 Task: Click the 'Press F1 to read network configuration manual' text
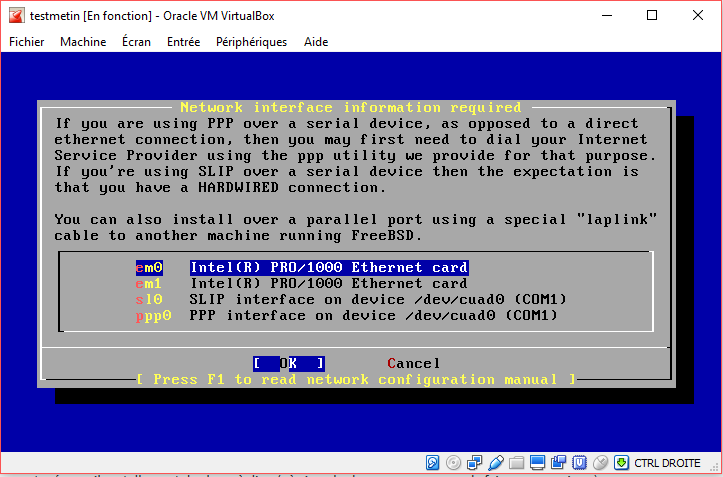[x=356, y=380]
